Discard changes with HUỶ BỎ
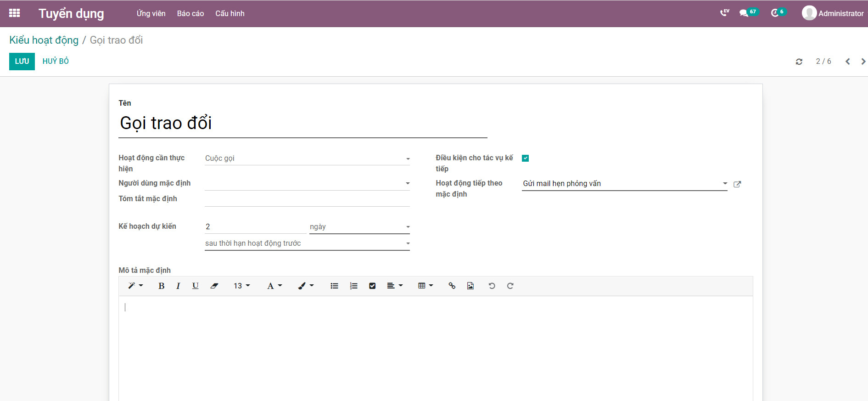This screenshot has width=868, height=401. [x=56, y=61]
